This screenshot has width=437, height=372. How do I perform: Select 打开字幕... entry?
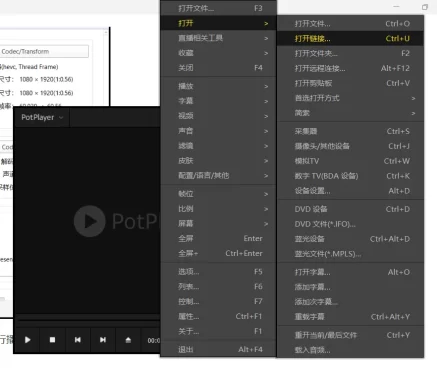[x=350, y=272]
